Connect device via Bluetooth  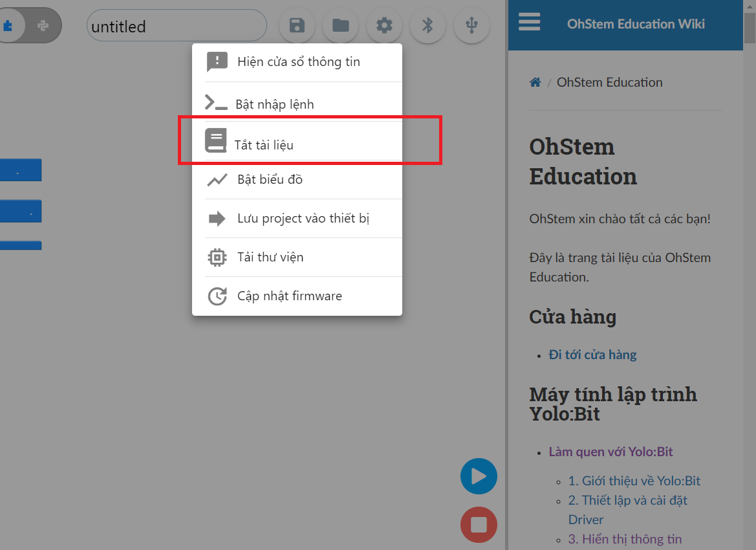coord(427,24)
